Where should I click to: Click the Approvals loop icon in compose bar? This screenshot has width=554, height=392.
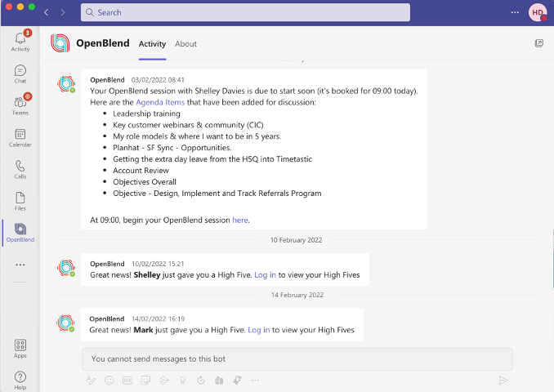(x=201, y=380)
